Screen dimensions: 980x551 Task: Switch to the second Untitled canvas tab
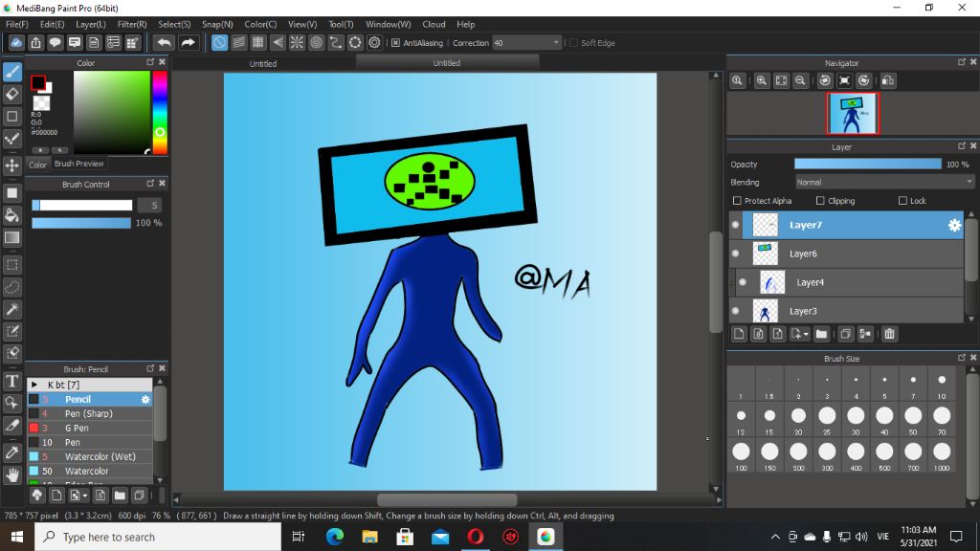pyautogui.click(x=446, y=63)
